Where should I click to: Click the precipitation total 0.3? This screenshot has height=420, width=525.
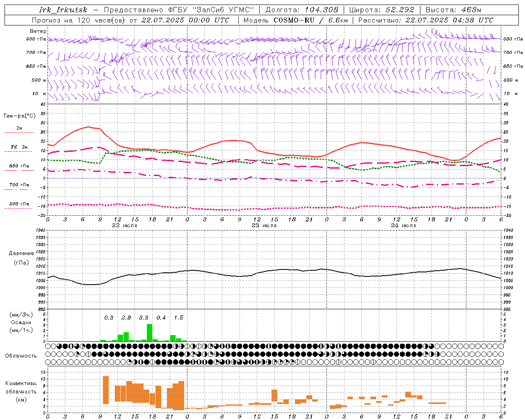pos(109,318)
